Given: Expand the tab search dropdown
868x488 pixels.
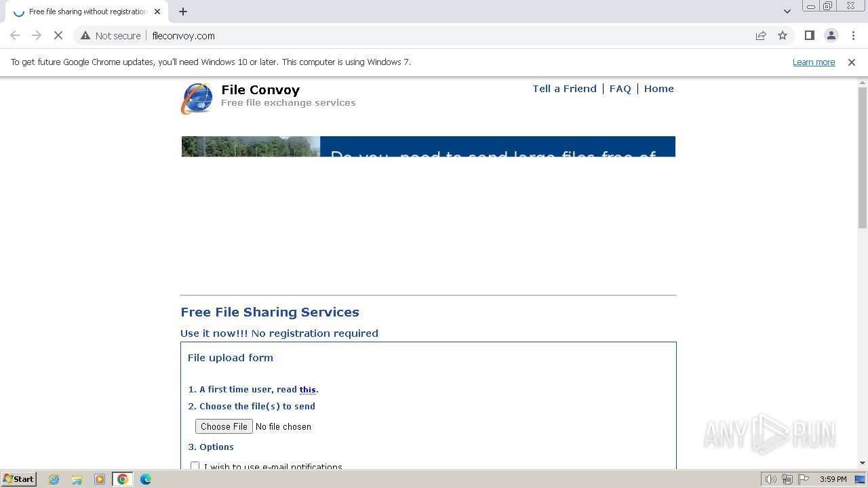Looking at the screenshot, I should coord(787,12).
